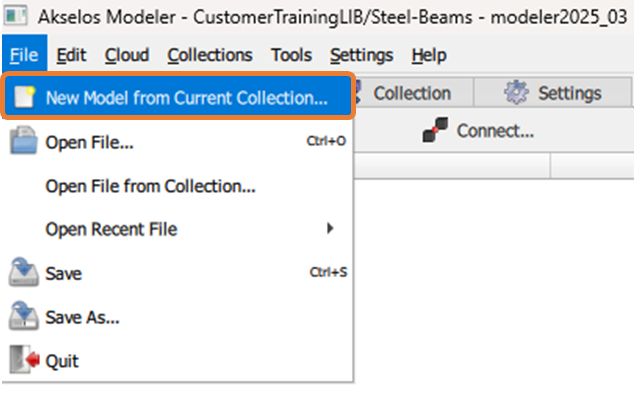Open the Help menu

[x=429, y=55]
